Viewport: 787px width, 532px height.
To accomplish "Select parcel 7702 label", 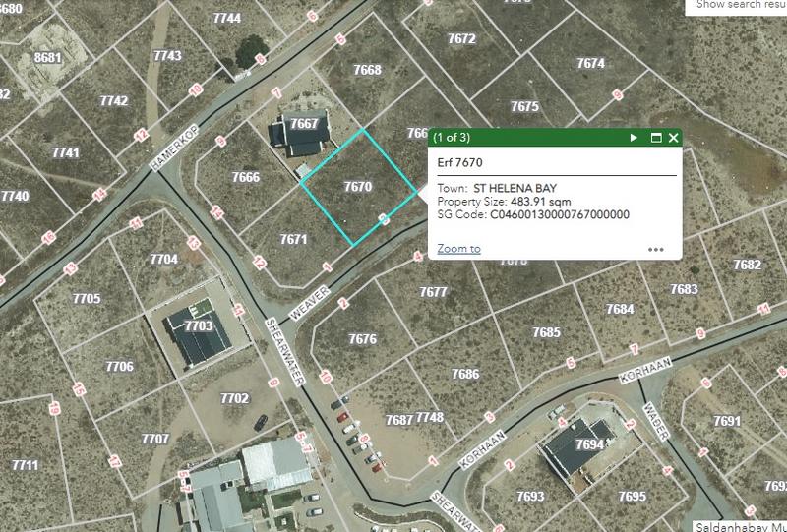I will coord(235,398).
